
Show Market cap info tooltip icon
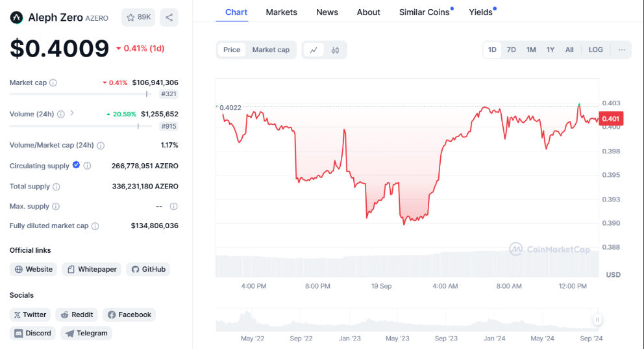[x=53, y=83]
